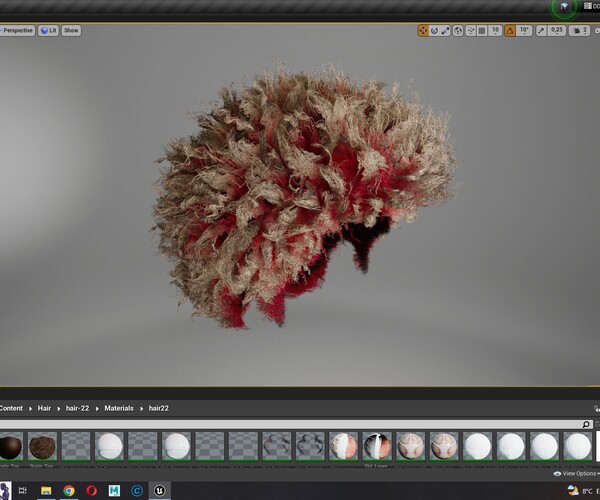600x500 pixels.
Task: Open rotation snap angle 10° dropdown
Action: click(524, 31)
